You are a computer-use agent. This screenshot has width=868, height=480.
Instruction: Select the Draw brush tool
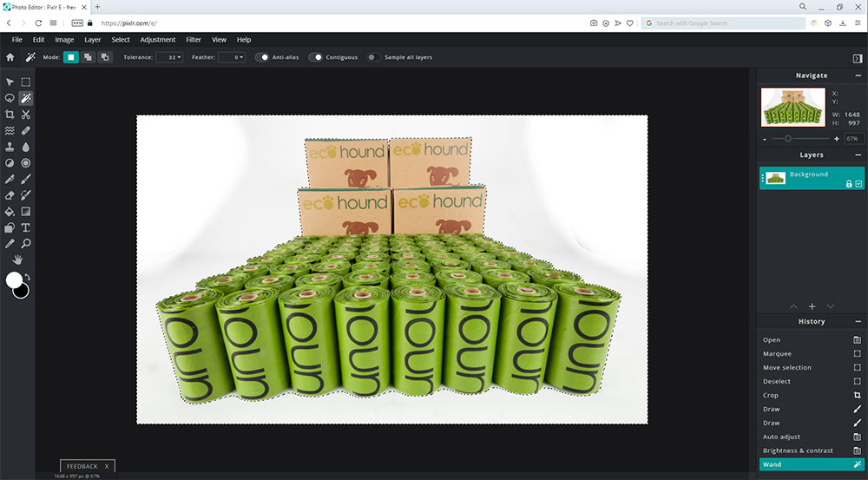[25, 179]
